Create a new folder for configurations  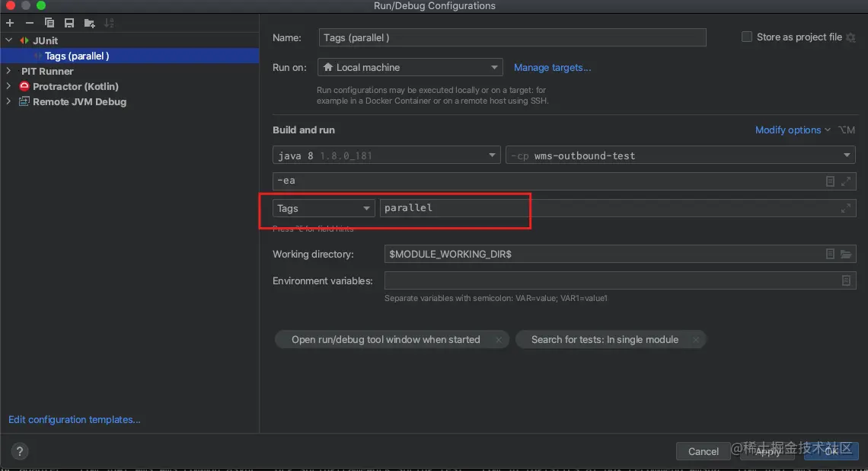[x=89, y=23]
